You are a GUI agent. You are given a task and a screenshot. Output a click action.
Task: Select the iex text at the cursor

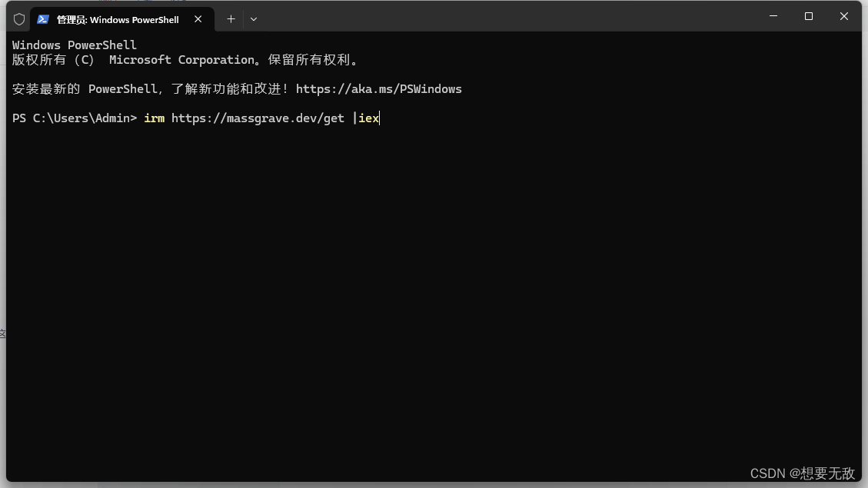[368, 118]
